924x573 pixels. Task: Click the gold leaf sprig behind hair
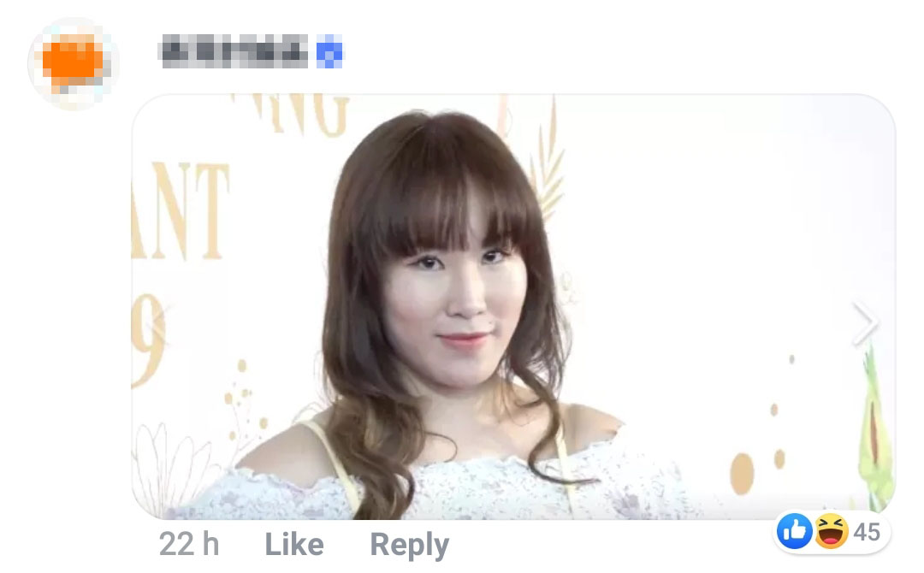tap(548, 156)
